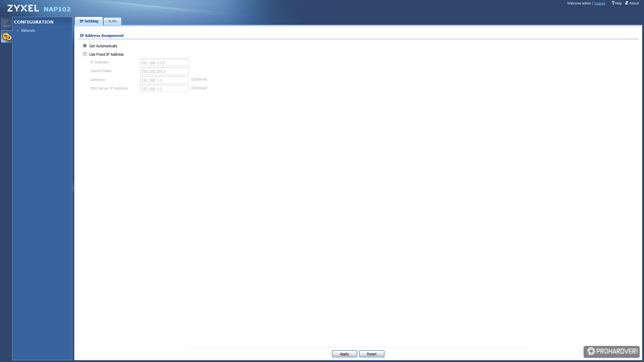The height and width of the screenshot is (362, 644).
Task: Click the DNS Server IP Address label
Action: tap(109, 88)
